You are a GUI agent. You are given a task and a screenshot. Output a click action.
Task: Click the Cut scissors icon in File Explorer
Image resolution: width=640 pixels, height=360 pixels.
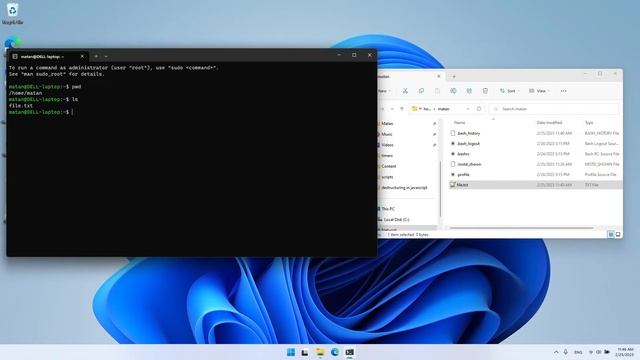coord(405,91)
